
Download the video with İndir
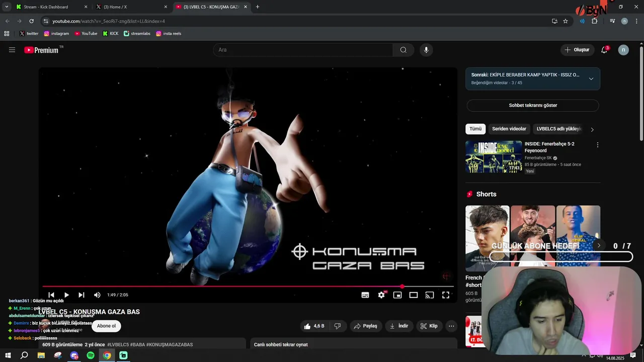pos(399,326)
